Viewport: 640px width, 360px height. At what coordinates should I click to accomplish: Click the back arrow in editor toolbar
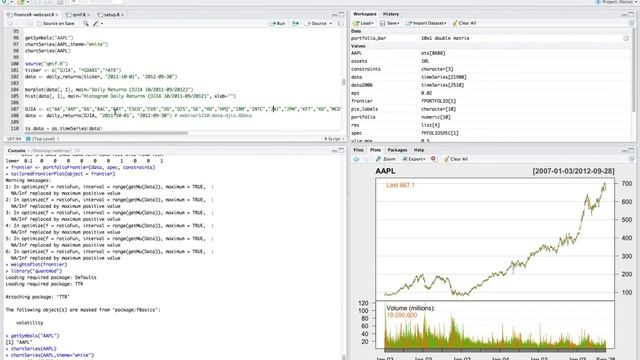click(11, 24)
